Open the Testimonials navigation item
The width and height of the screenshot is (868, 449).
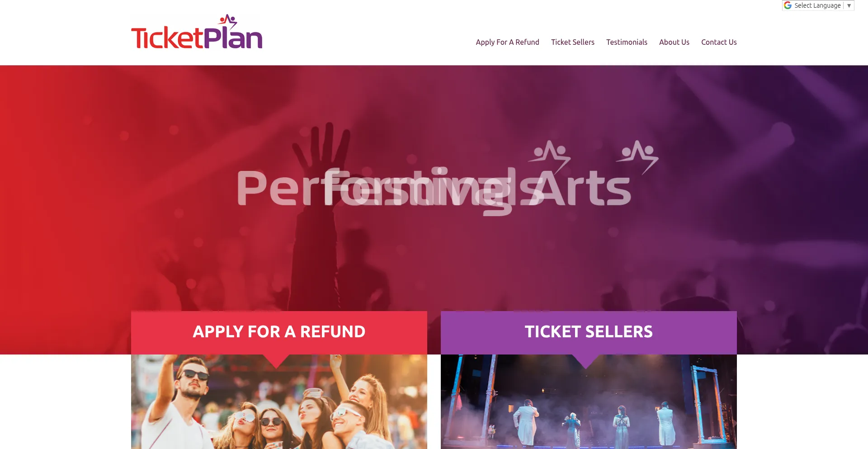click(627, 42)
